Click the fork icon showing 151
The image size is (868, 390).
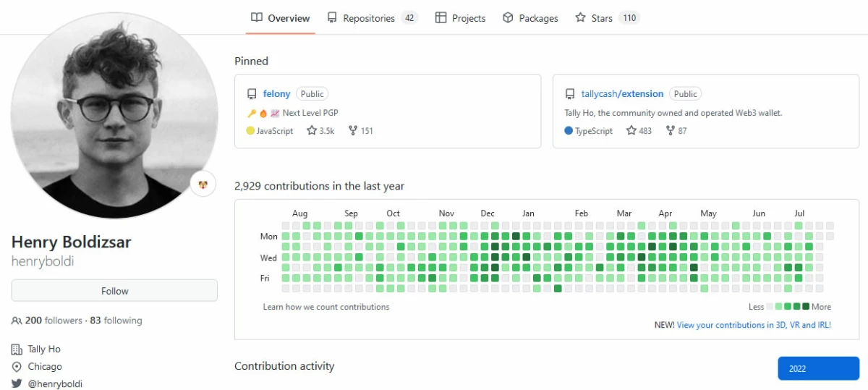point(353,131)
